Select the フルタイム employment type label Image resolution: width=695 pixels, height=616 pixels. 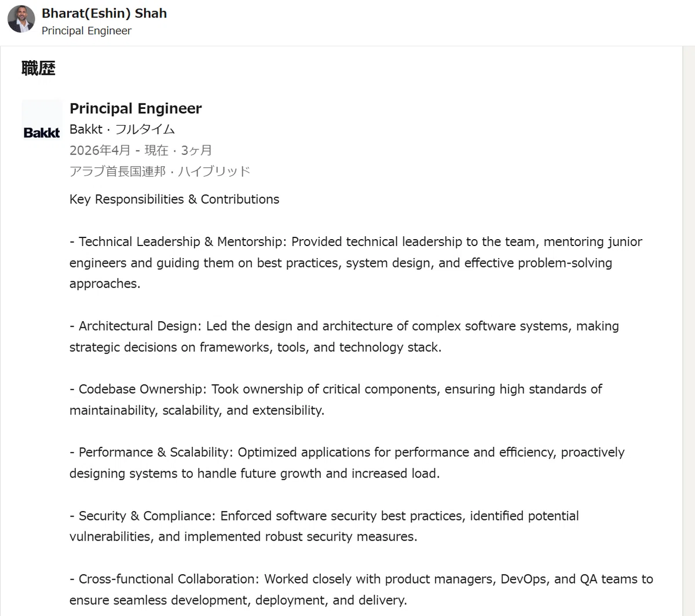pos(145,129)
